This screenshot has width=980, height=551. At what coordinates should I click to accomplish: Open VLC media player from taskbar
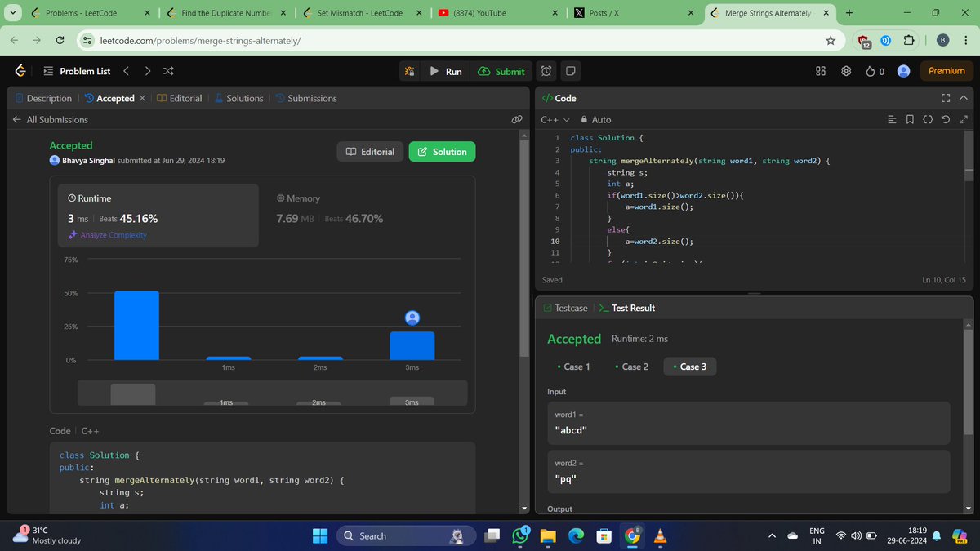coord(660,535)
